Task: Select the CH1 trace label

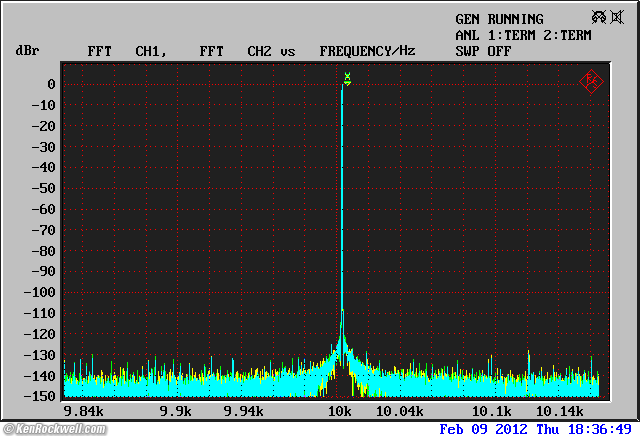Action: (x=150, y=50)
